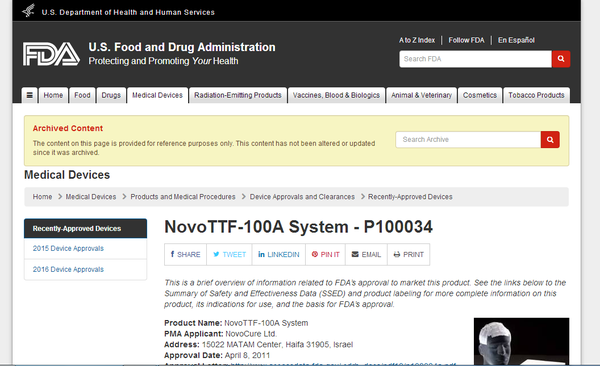Click the PMA Applicant NovoCure Ltd. text
Viewport: 600px width, 366px height.
click(x=221, y=334)
